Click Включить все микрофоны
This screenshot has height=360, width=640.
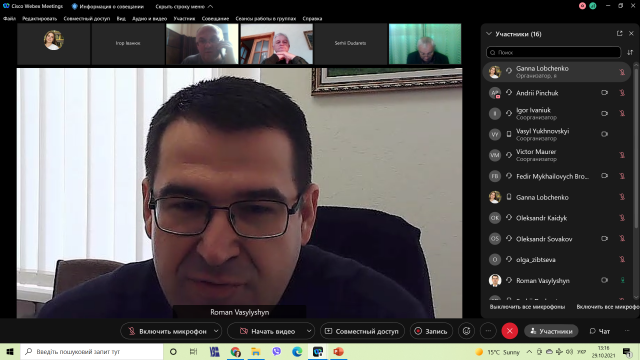[608, 307]
